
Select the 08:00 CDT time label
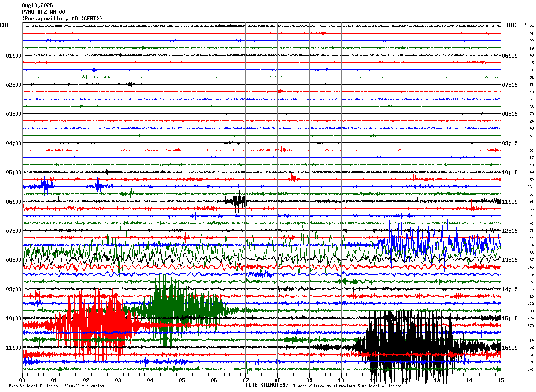click(14, 260)
